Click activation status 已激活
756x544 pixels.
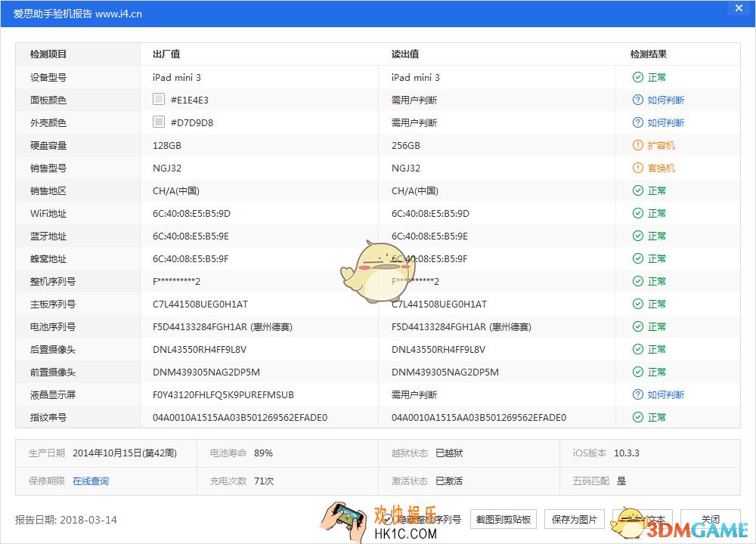pyautogui.click(x=449, y=481)
